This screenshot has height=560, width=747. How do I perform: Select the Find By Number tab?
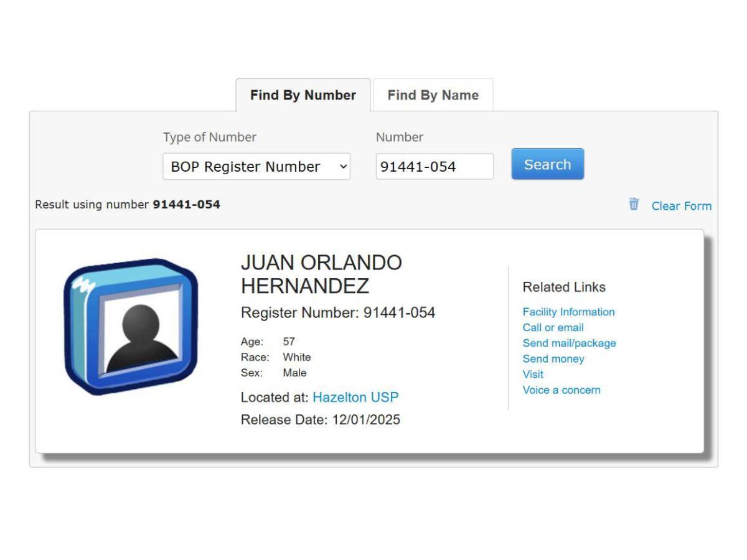click(303, 95)
